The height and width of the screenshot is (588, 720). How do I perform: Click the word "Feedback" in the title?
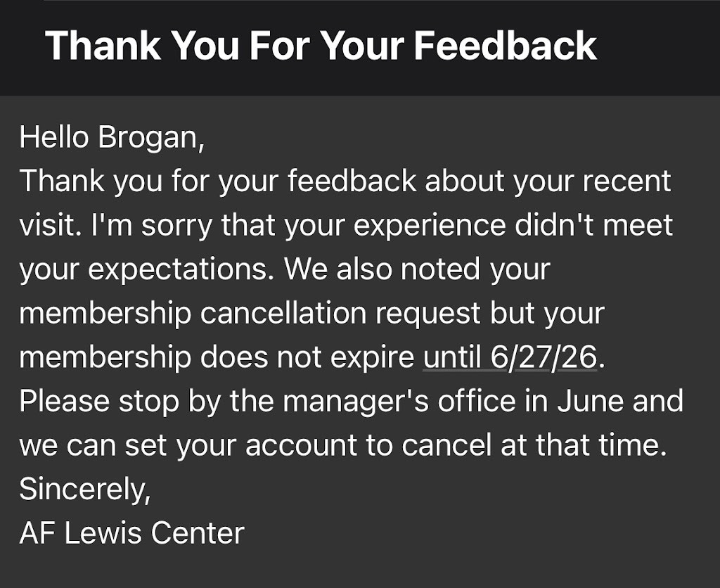pos(505,45)
